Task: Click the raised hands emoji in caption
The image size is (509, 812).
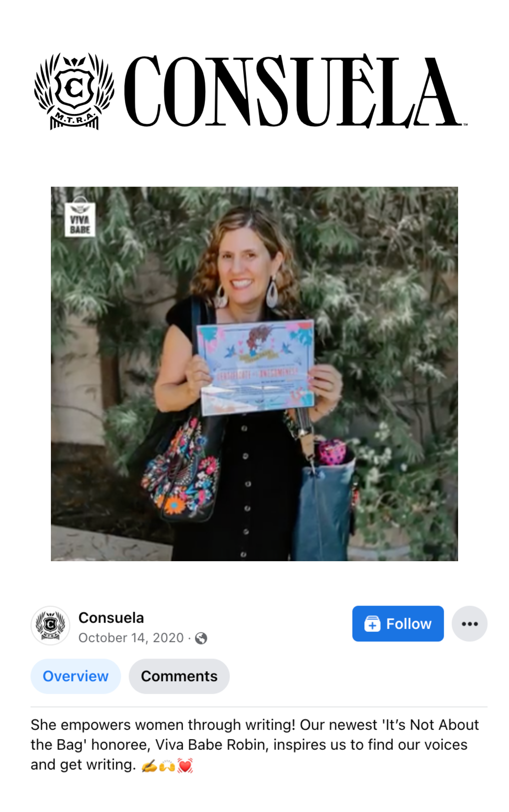Action: click(x=167, y=766)
